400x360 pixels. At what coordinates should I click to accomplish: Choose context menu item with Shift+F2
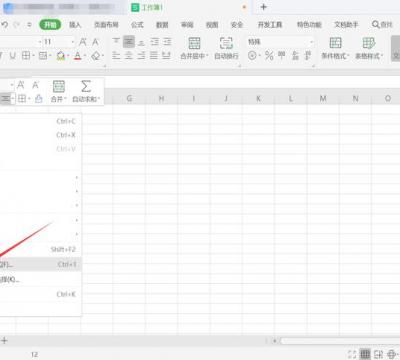(41, 249)
